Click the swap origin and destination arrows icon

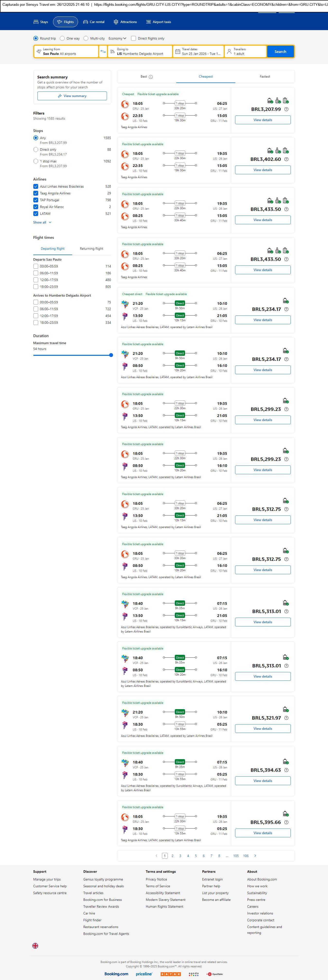(x=103, y=52)
